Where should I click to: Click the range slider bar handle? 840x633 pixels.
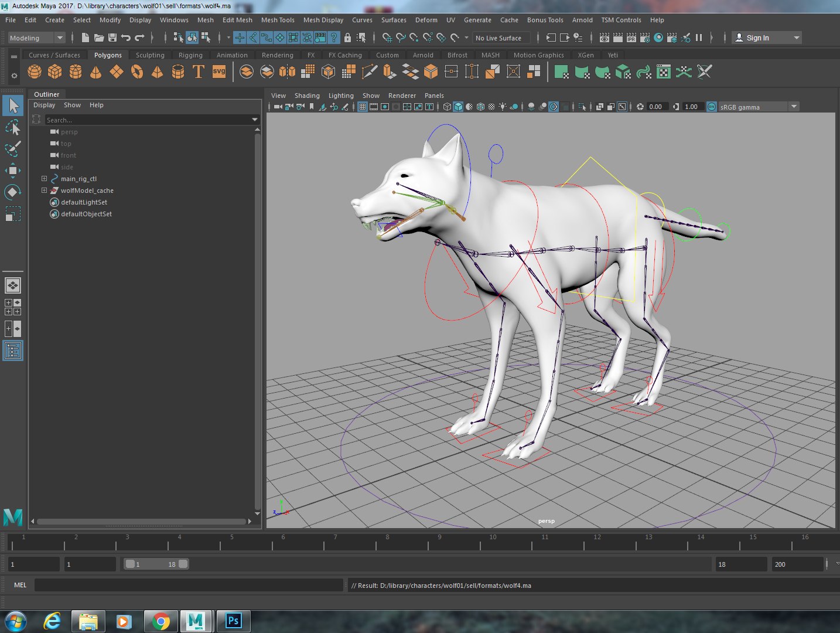point(156,564)
